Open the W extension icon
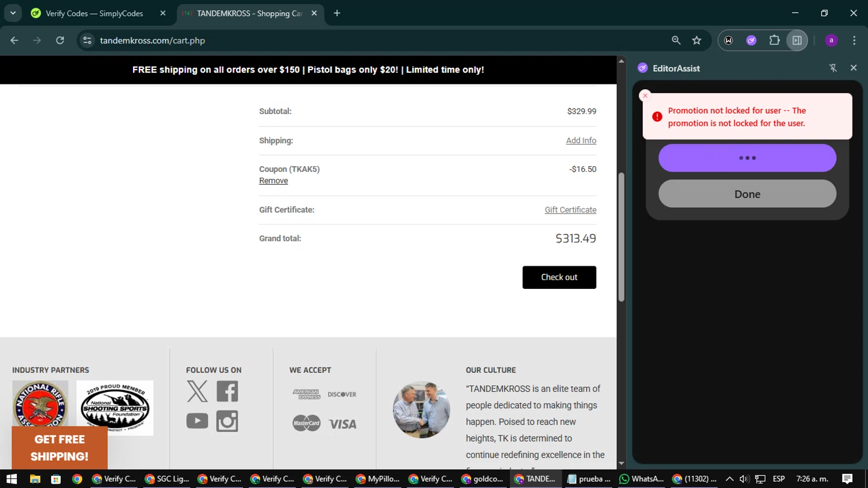868x488 pixels. 729,41
